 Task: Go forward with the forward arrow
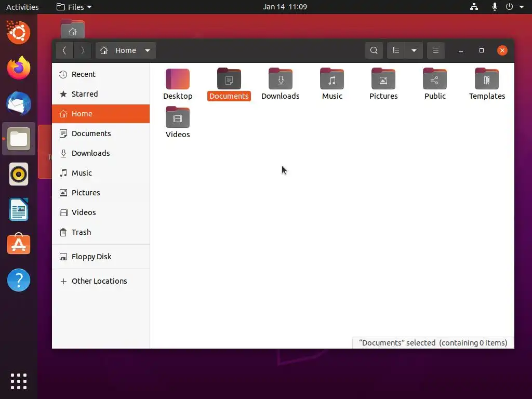pyautogui.click(x=83, y=50)
